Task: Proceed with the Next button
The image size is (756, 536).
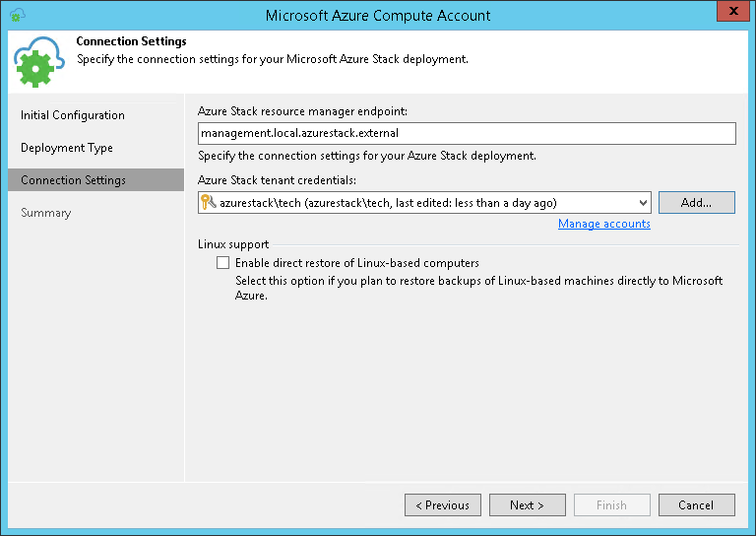Action: [528, 505]
